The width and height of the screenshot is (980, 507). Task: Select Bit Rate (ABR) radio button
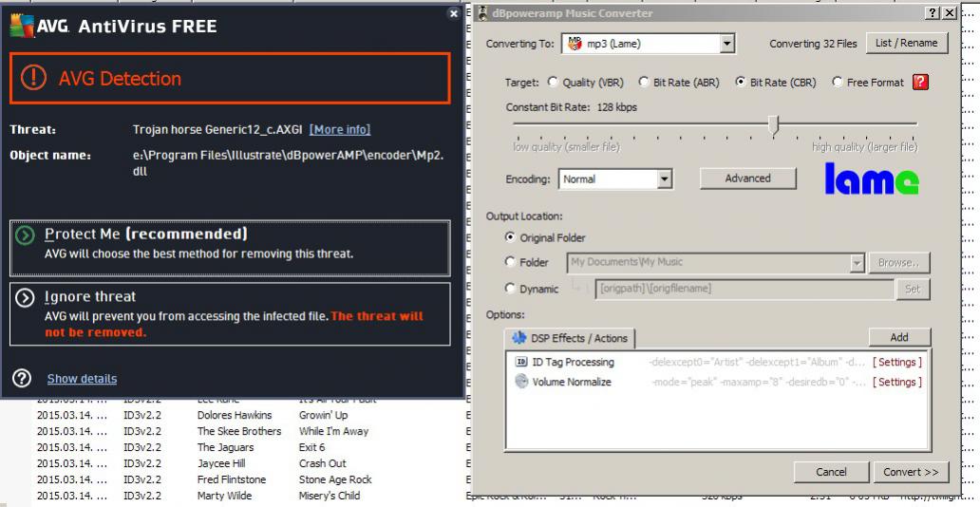click(x=645, y=83)
